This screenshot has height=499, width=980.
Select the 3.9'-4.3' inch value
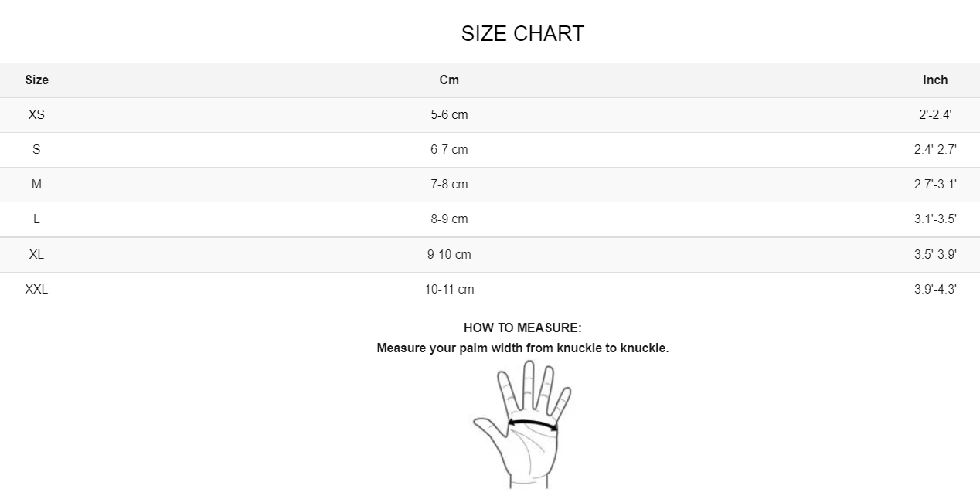click(935, 289)
